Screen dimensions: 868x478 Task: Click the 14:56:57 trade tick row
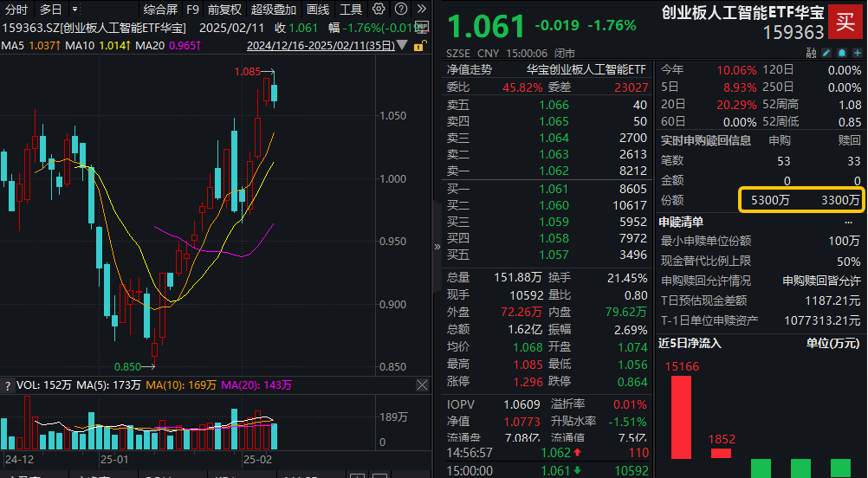pyautogui.click(x=547, y=453)
